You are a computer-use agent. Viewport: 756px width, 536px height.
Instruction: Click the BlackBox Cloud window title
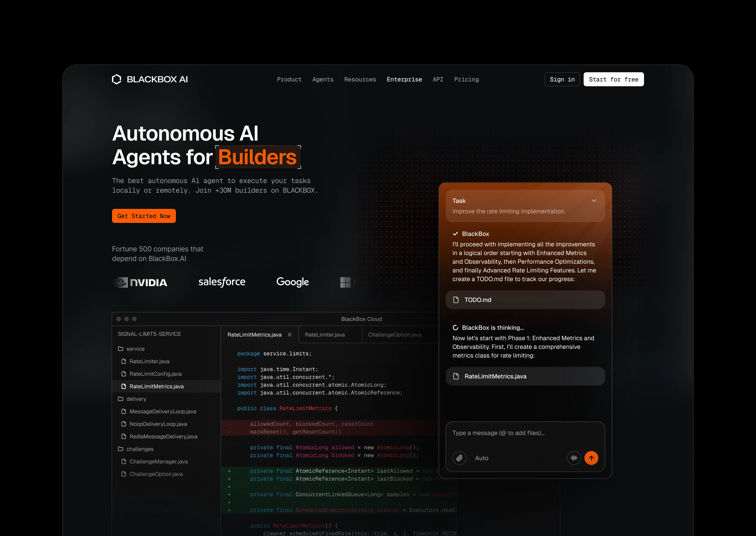click(361, 319)
